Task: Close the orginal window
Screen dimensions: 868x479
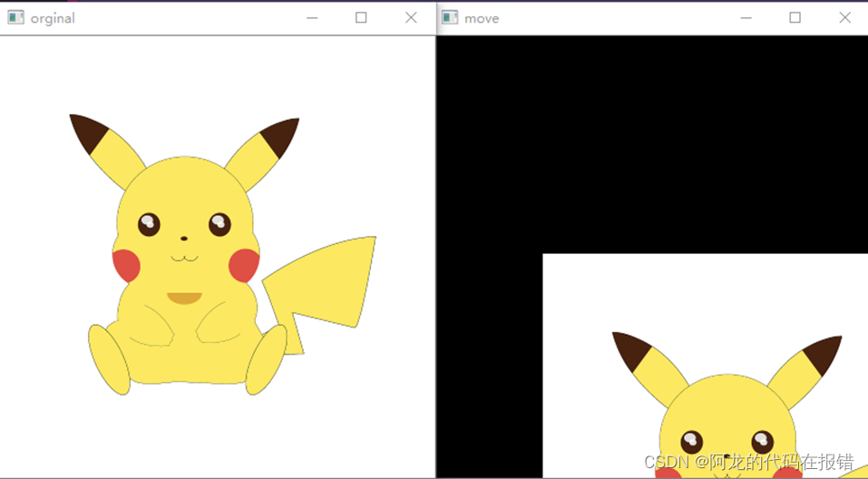Action: tap(411, 18)
